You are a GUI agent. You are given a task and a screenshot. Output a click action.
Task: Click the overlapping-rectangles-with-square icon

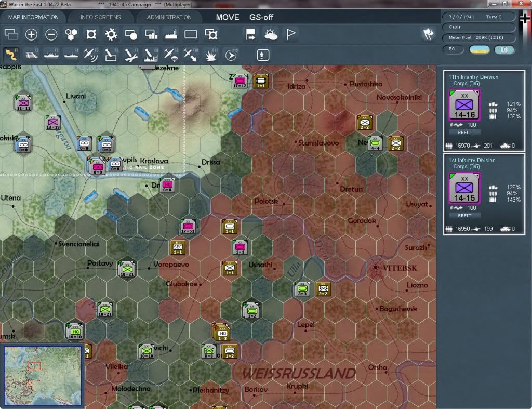click(x=211, y=34)
